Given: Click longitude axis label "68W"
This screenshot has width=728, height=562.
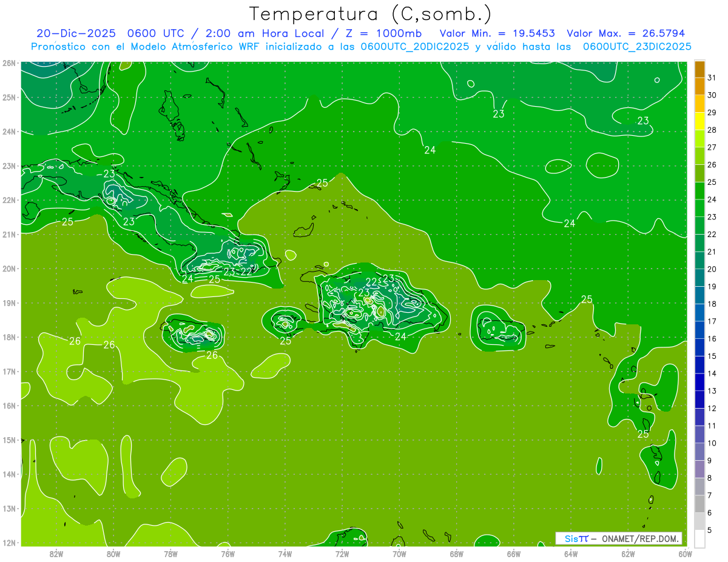Looking at the screenshot, I should pos(456,554).
